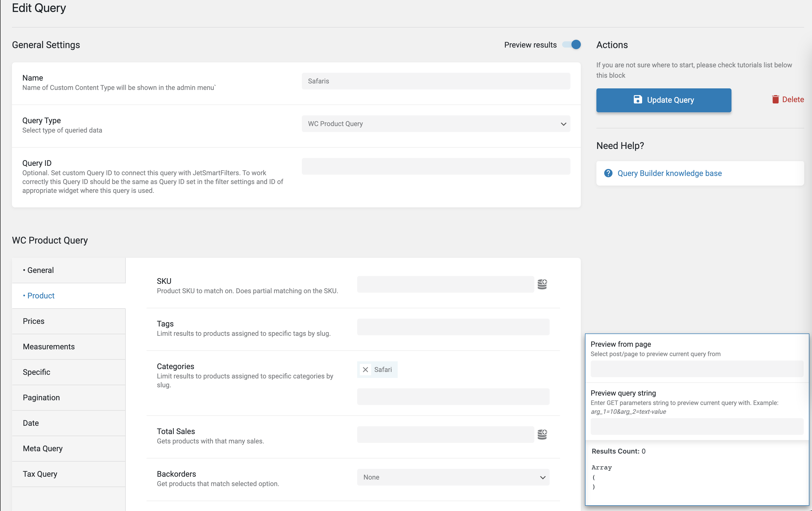Open the Tax Query tab
The image size is (812, 511).
pyautogui.click(x=40, y=474)
